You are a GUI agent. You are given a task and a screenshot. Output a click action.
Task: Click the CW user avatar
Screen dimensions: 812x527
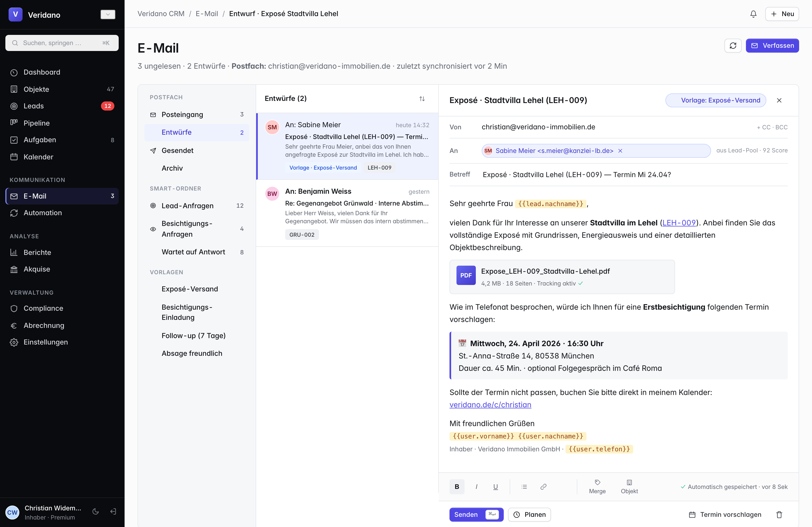pos(13,512)
